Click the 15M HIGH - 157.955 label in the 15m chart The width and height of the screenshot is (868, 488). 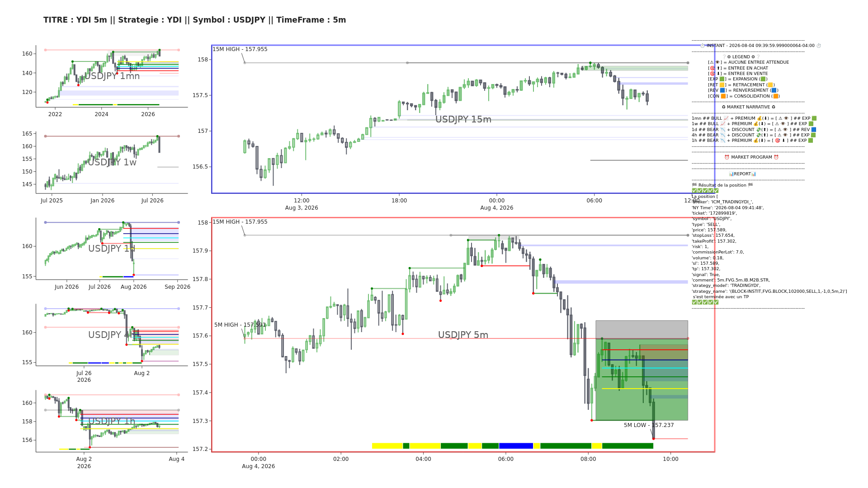240,49
